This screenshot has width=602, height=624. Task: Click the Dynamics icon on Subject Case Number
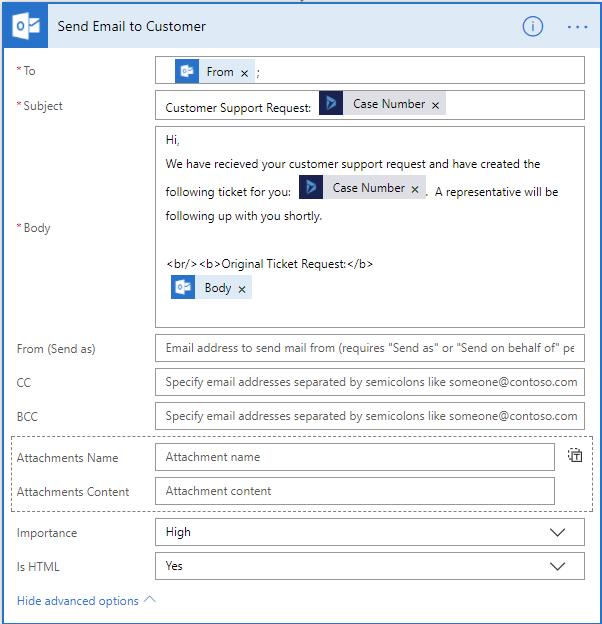pyautogui.click(x=331, y=104)
